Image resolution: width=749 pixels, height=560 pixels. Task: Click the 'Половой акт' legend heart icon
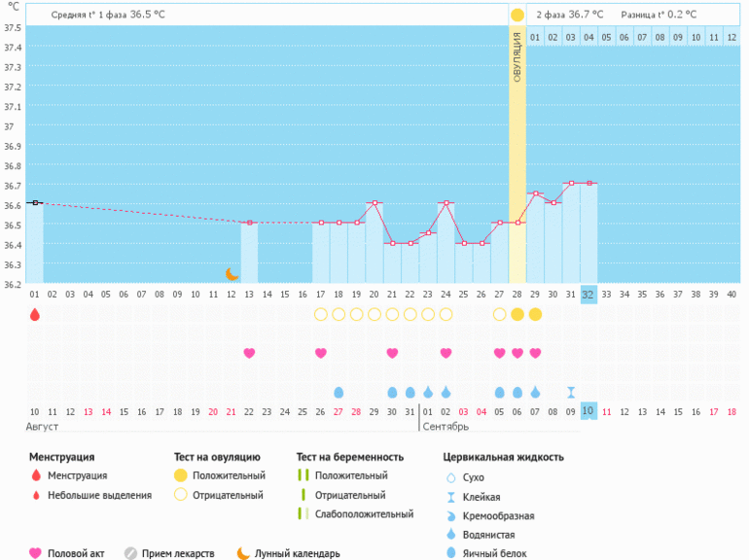[x=35, y=553]
